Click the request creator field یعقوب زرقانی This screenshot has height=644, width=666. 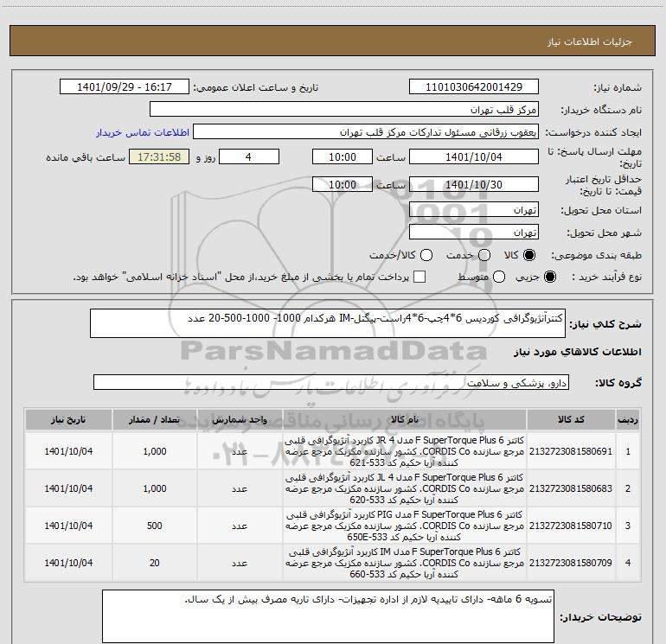point(366,132)
